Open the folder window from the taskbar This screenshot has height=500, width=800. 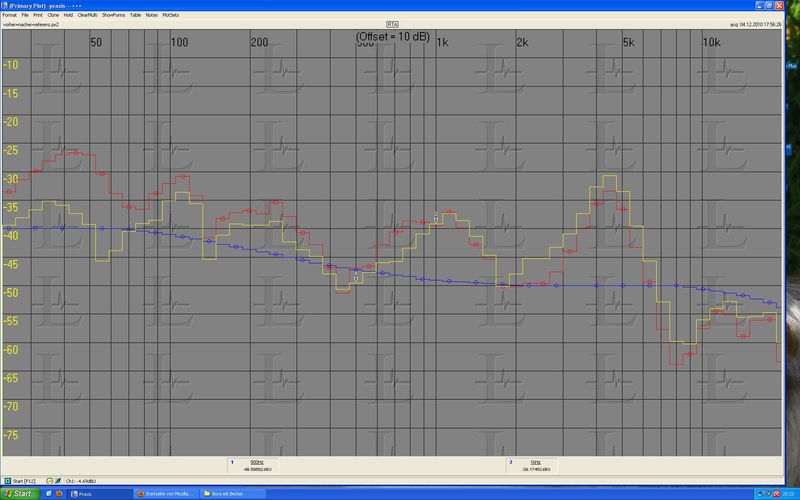tap(232, 494)
